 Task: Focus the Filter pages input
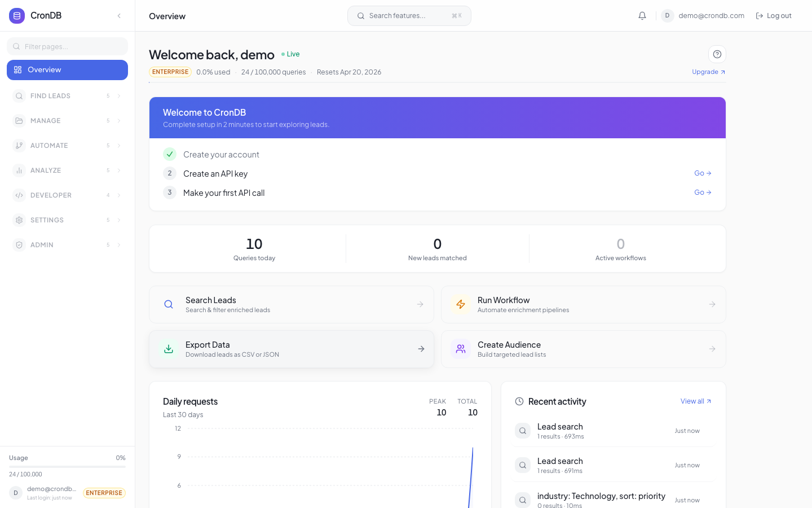pyautogui.click(x=67, y=46)
